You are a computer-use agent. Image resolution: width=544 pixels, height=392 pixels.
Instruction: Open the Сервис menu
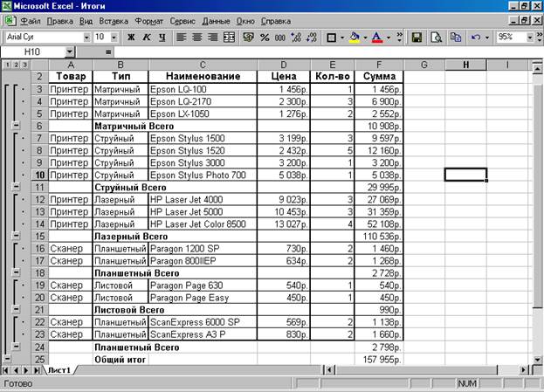coord(182,21)
